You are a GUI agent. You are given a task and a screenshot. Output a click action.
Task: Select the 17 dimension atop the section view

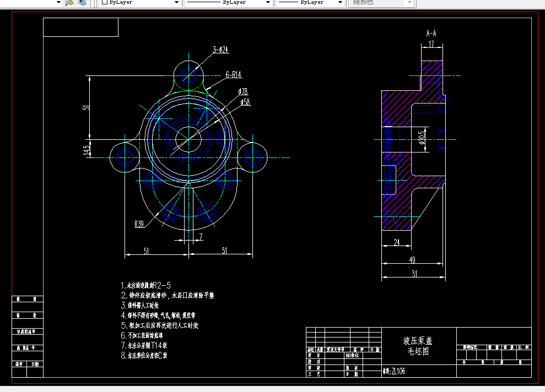[431, 44]
